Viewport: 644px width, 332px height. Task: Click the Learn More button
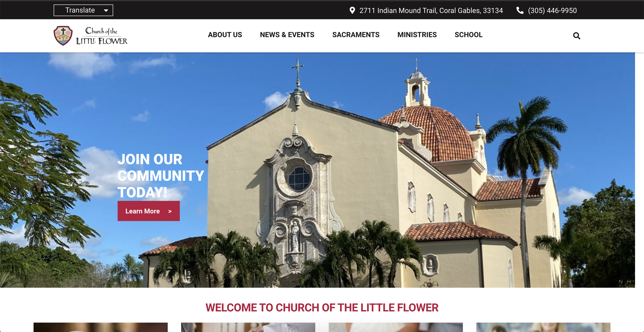(148, 211)
